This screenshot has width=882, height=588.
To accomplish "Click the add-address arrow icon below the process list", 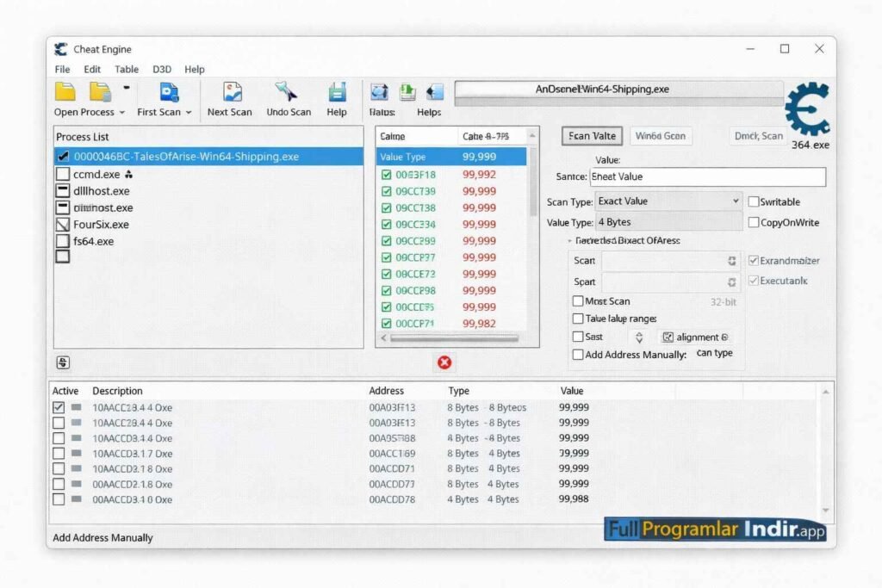I will point(61,362).
